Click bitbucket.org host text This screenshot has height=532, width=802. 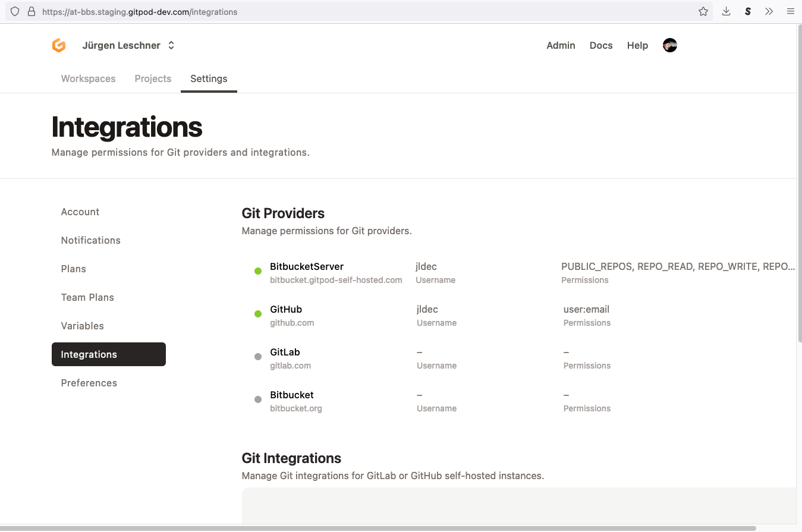point(296,408)
